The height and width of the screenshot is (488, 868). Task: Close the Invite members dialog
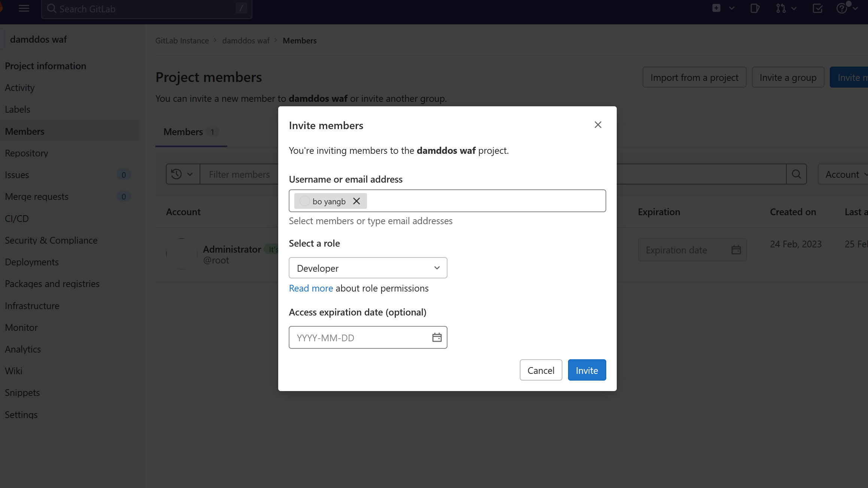[x=598, y=125]
